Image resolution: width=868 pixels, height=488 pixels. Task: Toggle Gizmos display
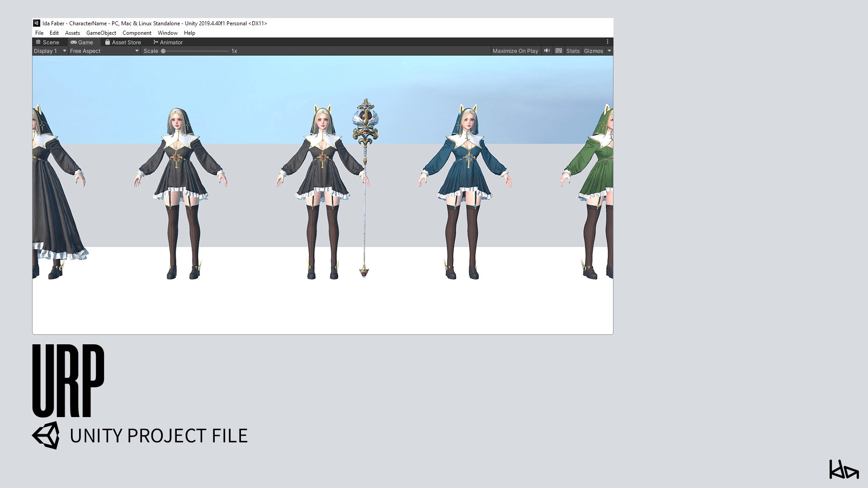[594, 51]
